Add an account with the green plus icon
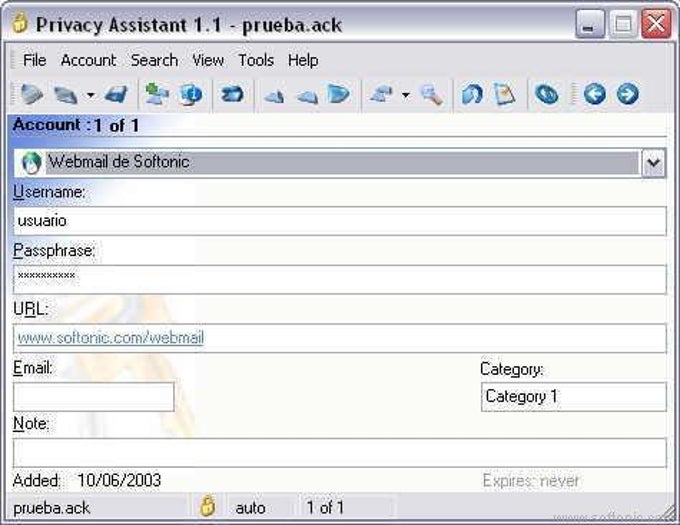This screenshot has height=525, width=680. point(157,94)
